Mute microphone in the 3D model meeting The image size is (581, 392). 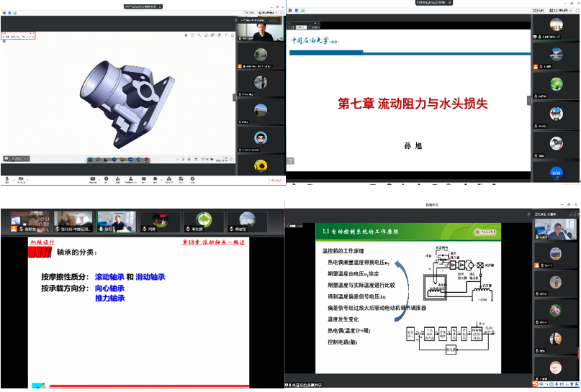click(x=8, y=178)
